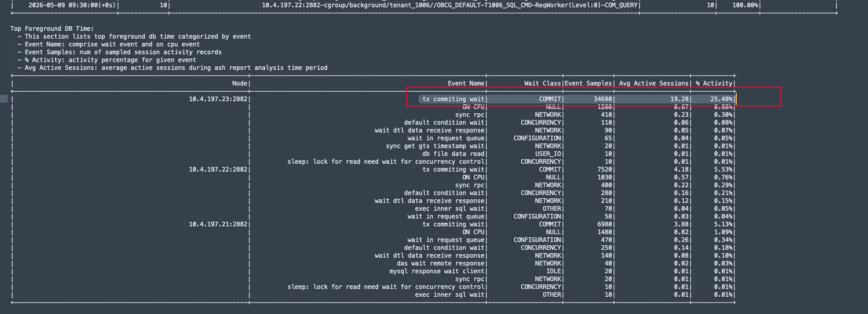Click the Event Name column header
Viewport: 868px width, 314px height.
click(x=466, y=83)
